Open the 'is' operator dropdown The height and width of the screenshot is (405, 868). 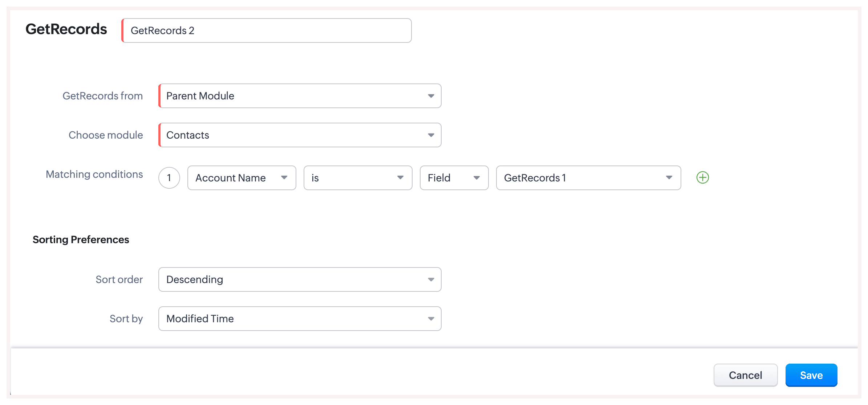point(358,178)
